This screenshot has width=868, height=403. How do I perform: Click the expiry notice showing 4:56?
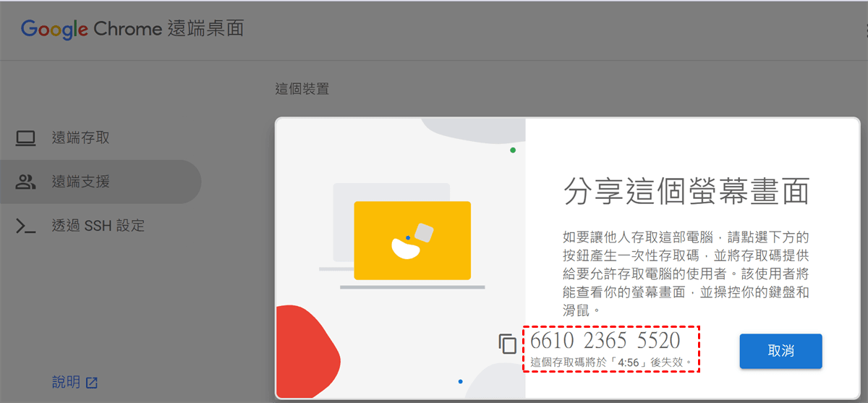tap(611, 361)
